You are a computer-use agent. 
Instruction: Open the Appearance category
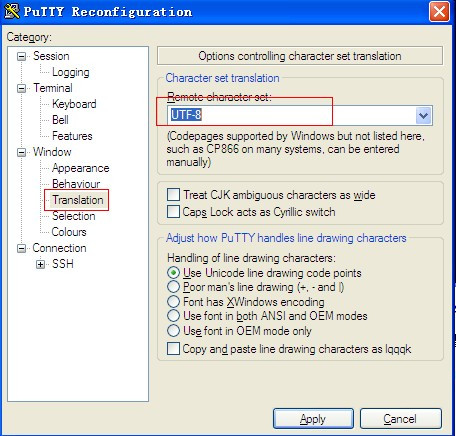(80, 168)
